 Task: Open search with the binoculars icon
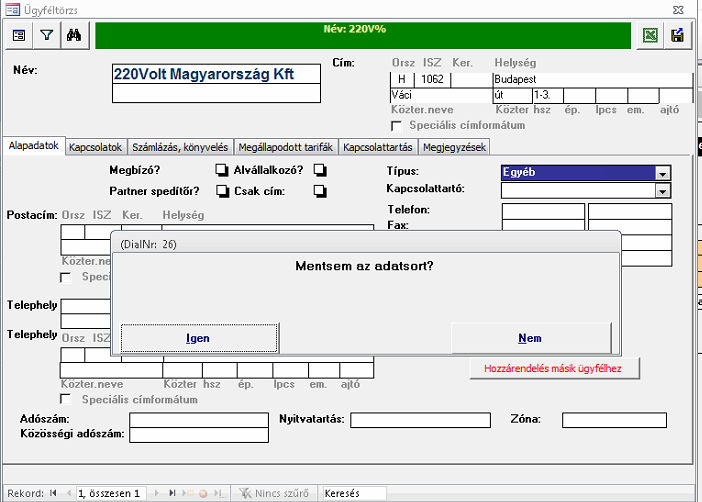[x=74, y=35]
